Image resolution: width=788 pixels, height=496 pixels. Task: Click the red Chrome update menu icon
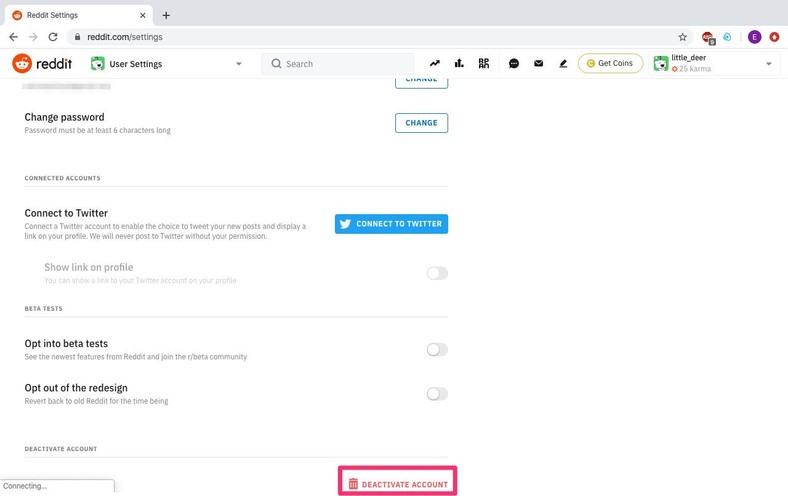[774, 37]
